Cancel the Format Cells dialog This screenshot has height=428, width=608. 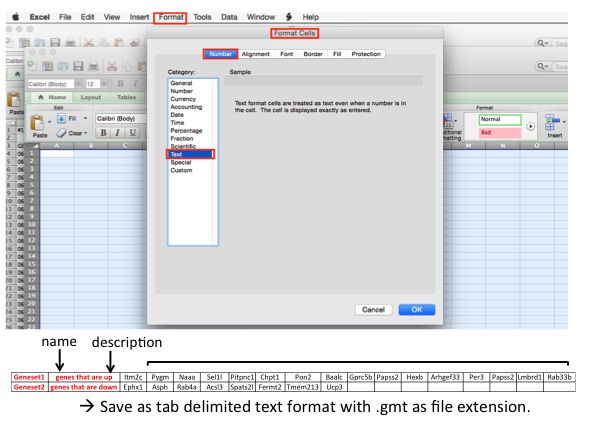tap(372, 310)
